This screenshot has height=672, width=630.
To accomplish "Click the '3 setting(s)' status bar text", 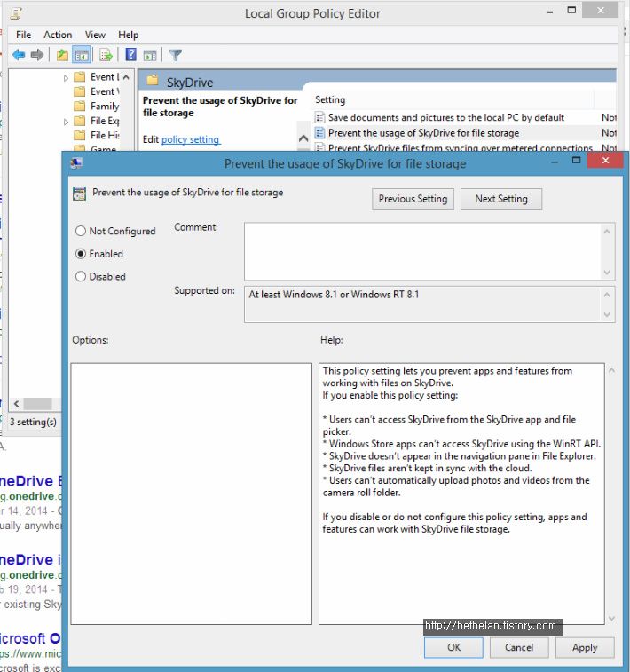I will tap(33, 423).
